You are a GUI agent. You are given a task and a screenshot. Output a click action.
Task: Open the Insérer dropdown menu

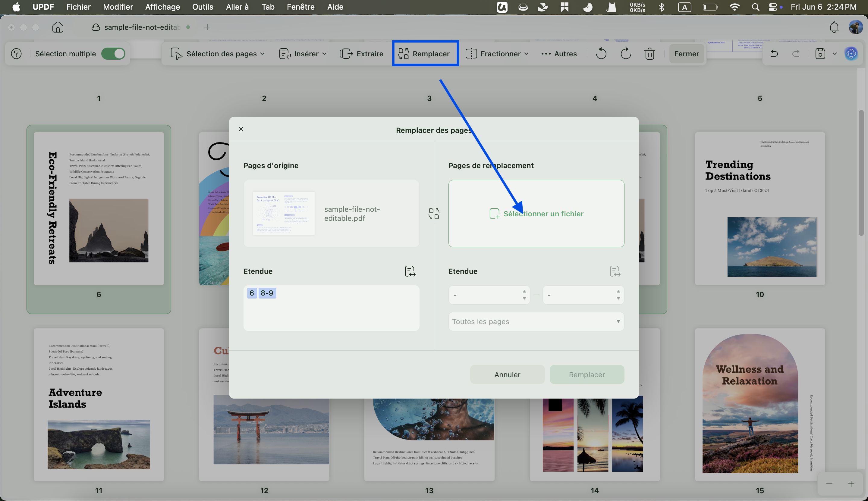(303, 54)
